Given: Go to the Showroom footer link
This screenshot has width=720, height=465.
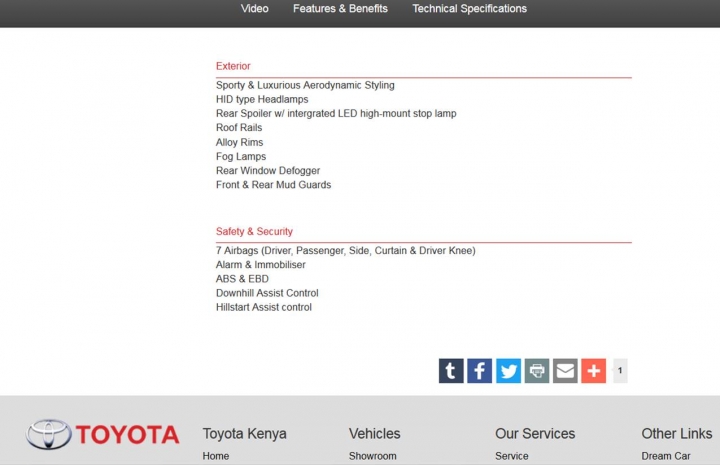Looking at the screenshot, I should 372,456.
